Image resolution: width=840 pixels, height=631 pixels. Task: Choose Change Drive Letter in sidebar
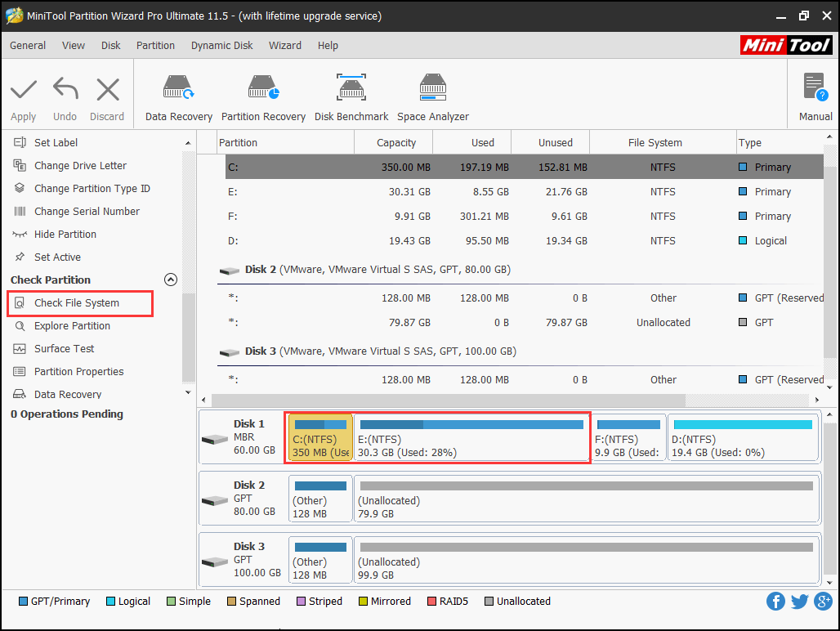click(x=80, y=166)
